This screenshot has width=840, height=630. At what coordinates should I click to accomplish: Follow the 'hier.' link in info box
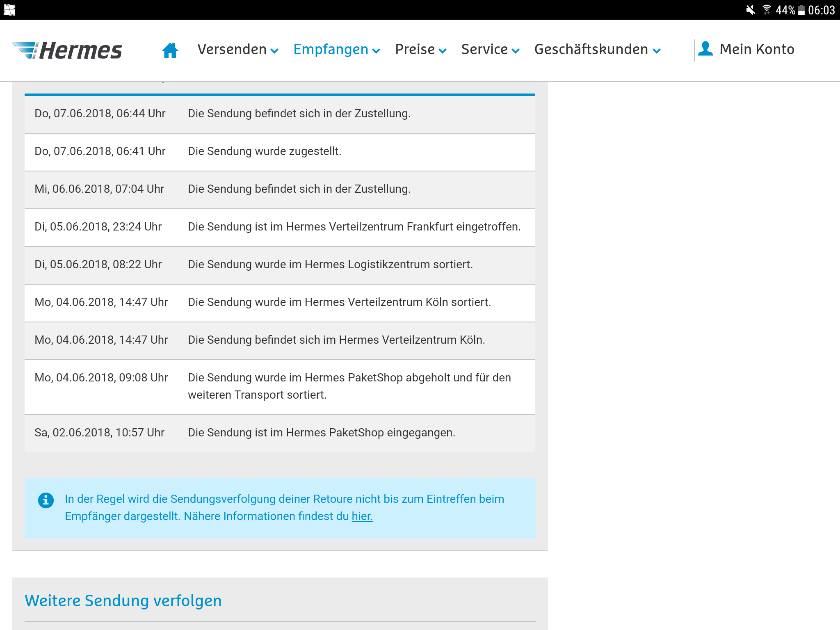click(x=362, y=516)
